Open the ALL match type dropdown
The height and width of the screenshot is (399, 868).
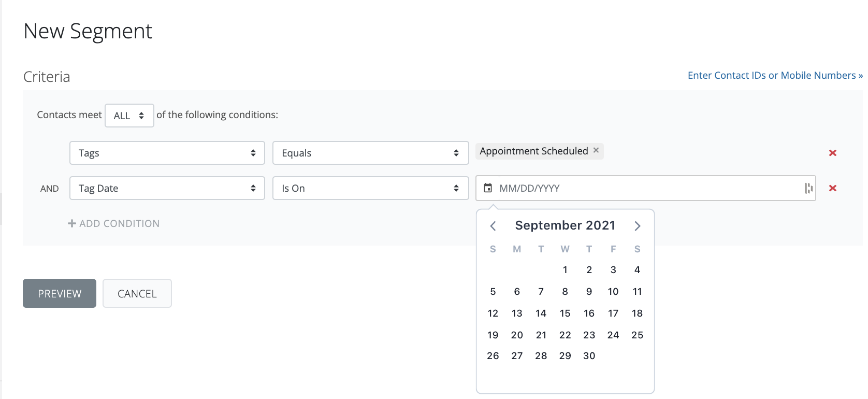(x=129, y=116)
